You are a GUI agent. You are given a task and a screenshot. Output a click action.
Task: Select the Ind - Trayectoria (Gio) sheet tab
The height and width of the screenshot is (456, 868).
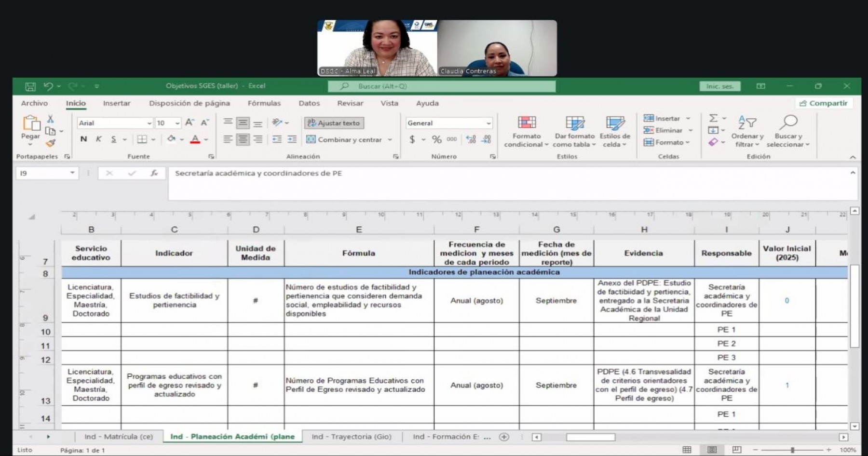click(x=352, y=436)
